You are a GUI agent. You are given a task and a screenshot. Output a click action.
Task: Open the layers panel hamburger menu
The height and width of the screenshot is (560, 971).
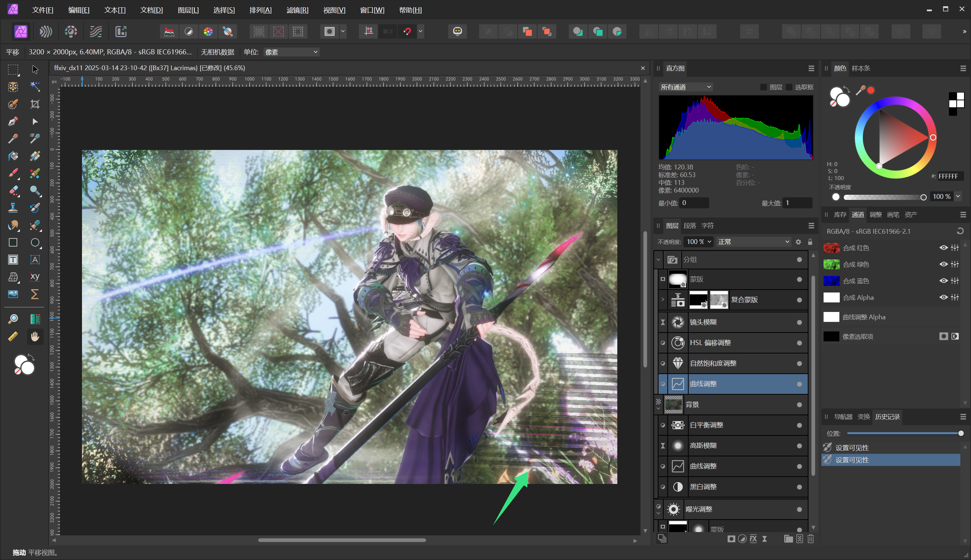click(811, 226)
